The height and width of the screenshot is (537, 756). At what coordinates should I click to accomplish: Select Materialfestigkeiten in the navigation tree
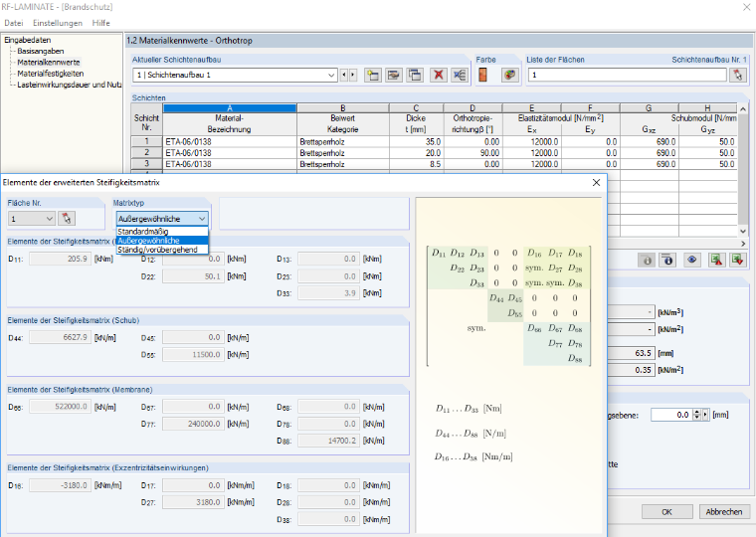click(50, 74)
